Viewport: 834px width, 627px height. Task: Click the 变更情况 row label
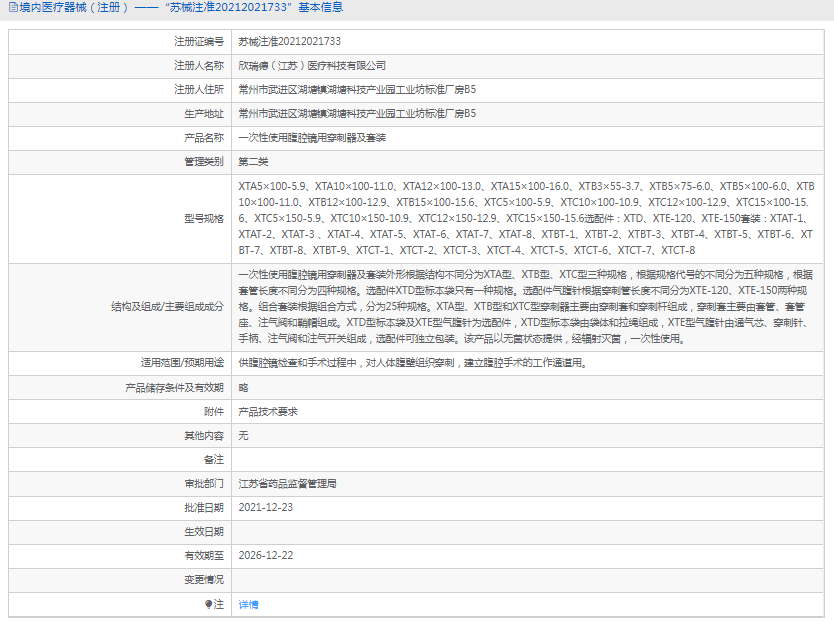pos(204,580)
